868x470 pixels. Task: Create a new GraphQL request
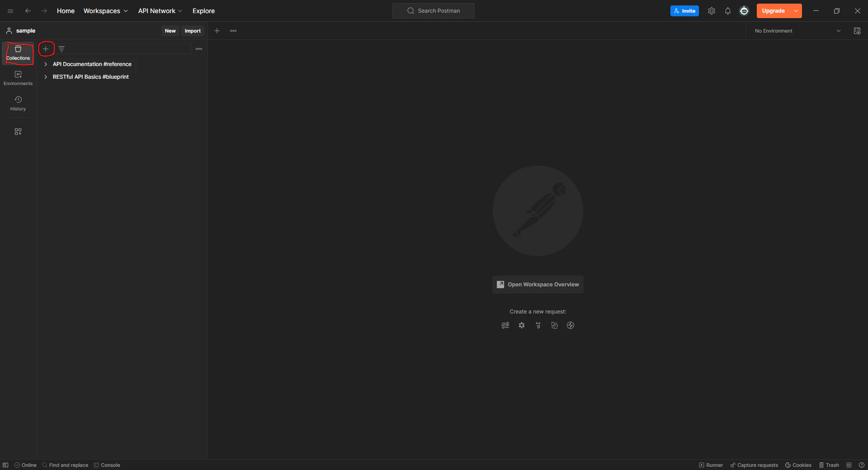tap(522, 325)
